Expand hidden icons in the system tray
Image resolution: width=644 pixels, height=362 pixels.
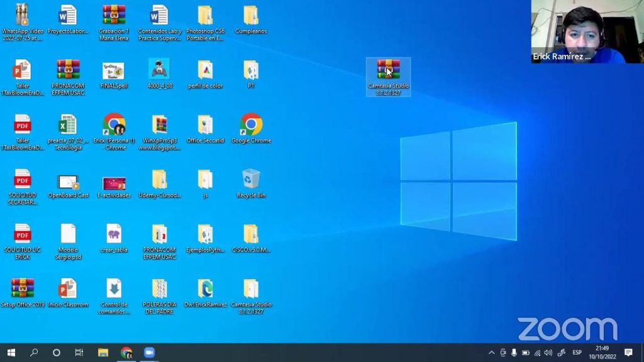point(491,352)
